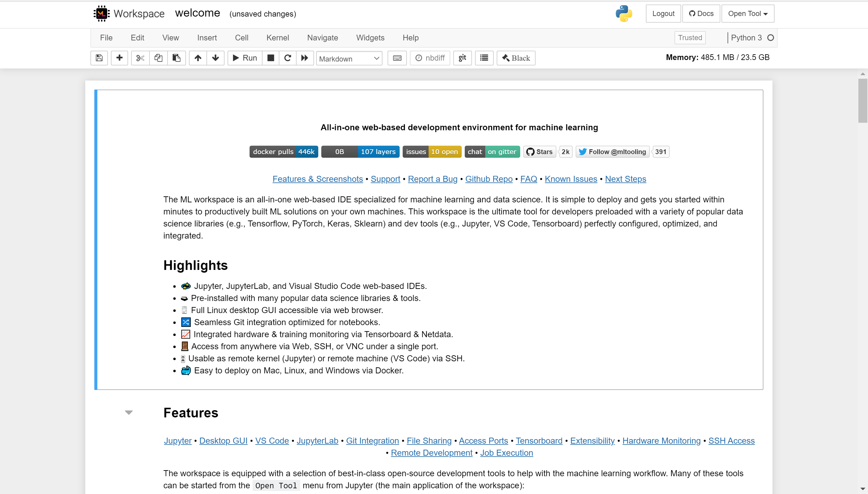868x494 pixels.
Task: Click the Logout button
Action: click(x=663, y=14)
